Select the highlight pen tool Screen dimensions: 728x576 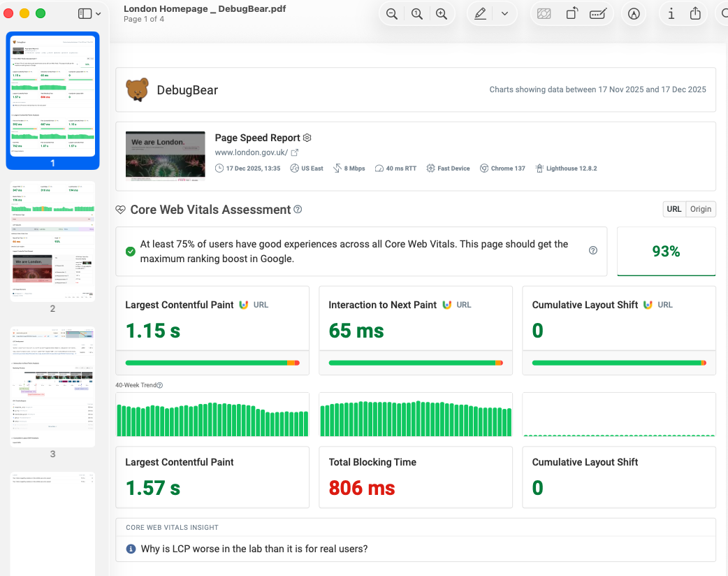480,14
